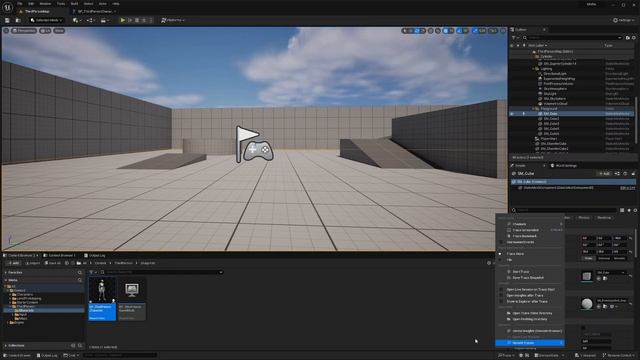Click the Show button in viewport
The height and width of the screenshot is (360, 640).
coord(59,31)
